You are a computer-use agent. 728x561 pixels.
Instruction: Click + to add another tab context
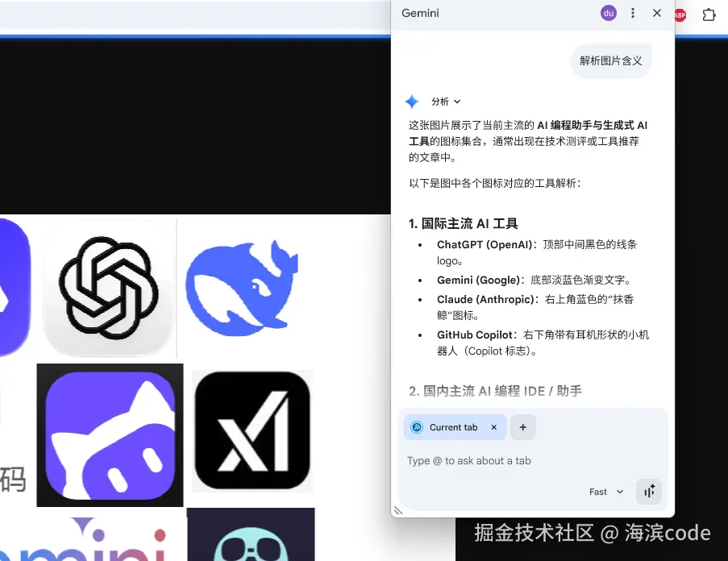coord(522,427)
